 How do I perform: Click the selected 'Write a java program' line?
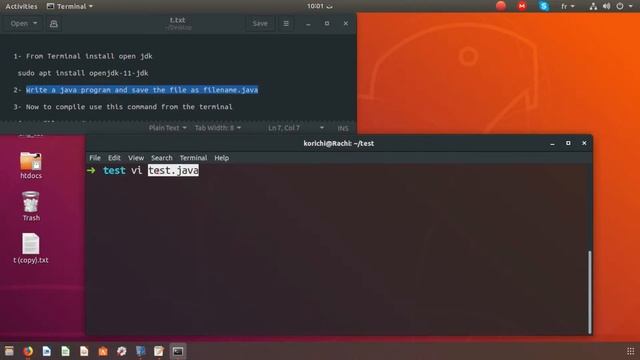tap(142, 90)
